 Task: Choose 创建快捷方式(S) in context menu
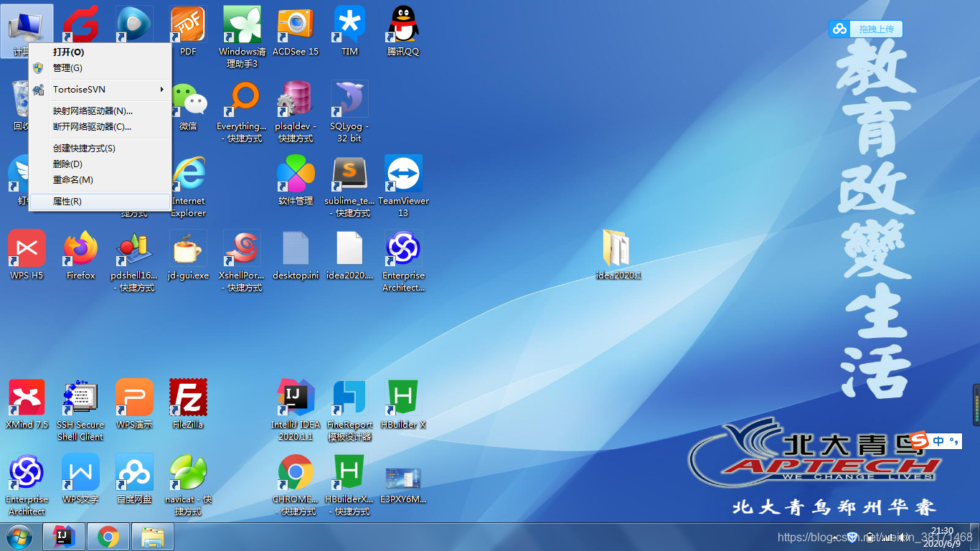tap(100, 149)
